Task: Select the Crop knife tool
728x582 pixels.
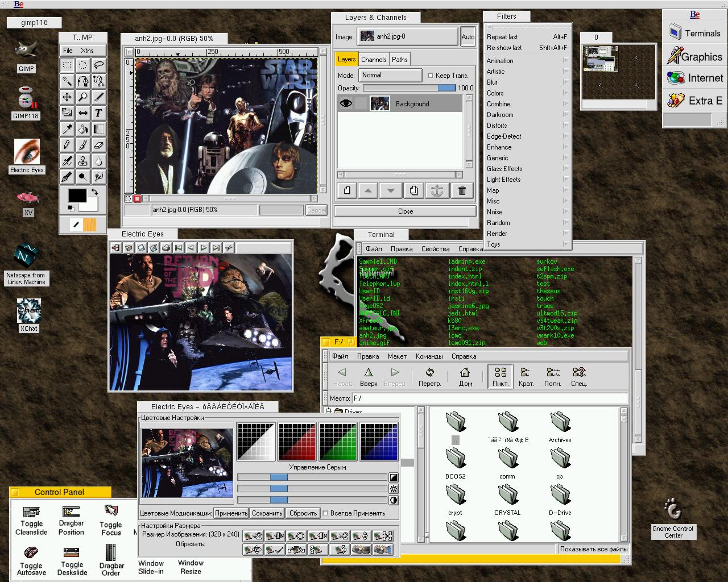Action: (99, 97)
